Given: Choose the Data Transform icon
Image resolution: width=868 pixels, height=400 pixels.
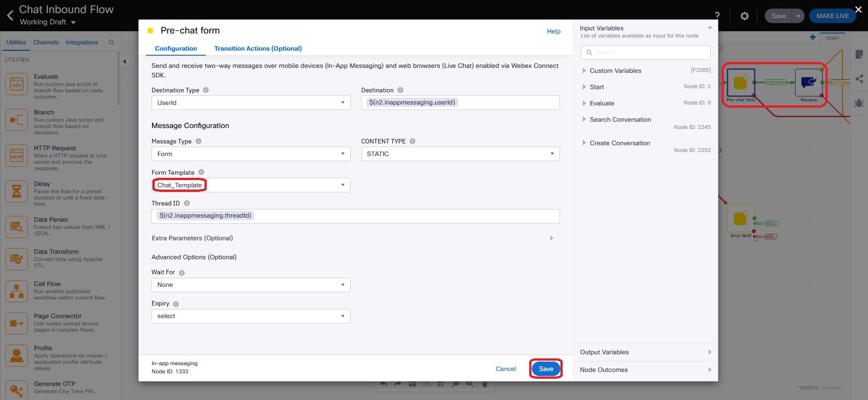Looking at the screenshot, I should click(17, 259).
